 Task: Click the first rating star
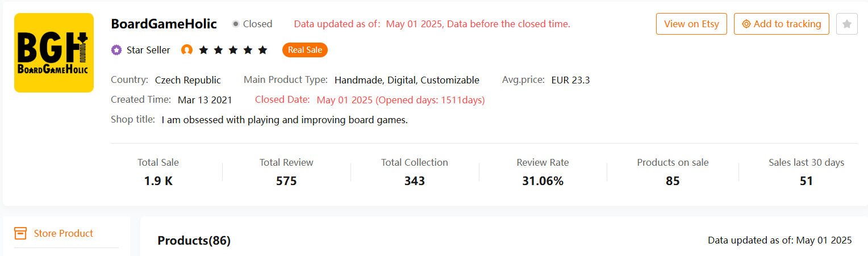click(203, 50)
